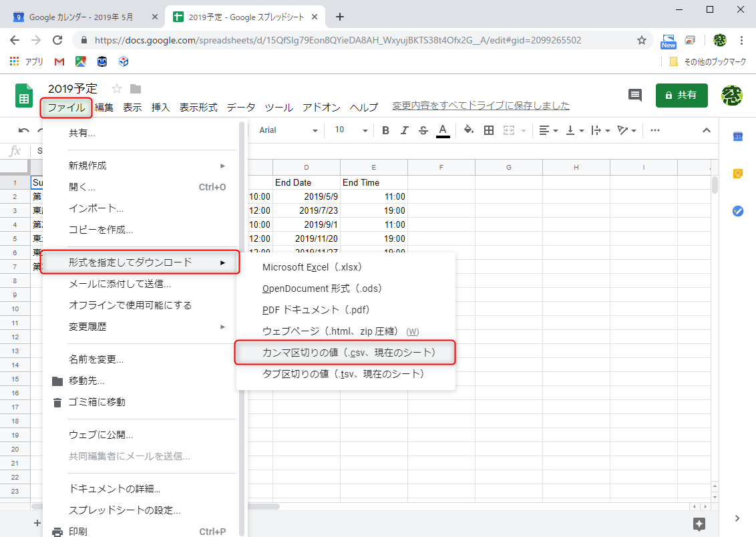Open the text color selector
Viewport: 756px width, 537px height.
(x=443, y=130)
